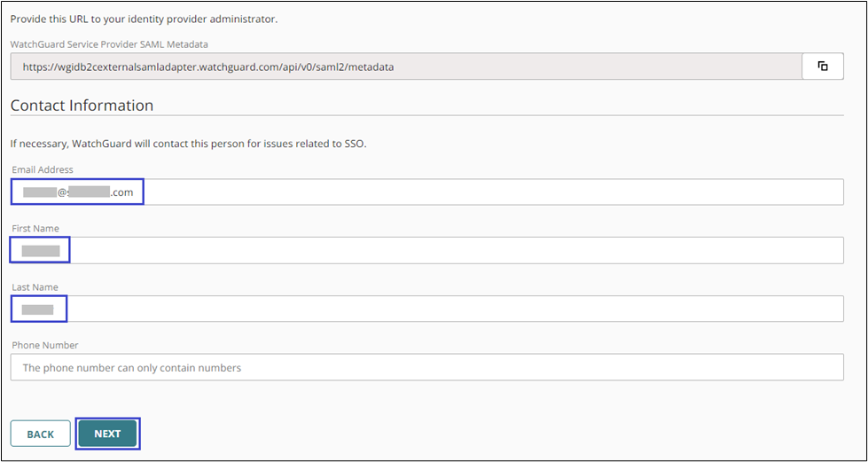Click the redacted last name value

tap(38, 309)
